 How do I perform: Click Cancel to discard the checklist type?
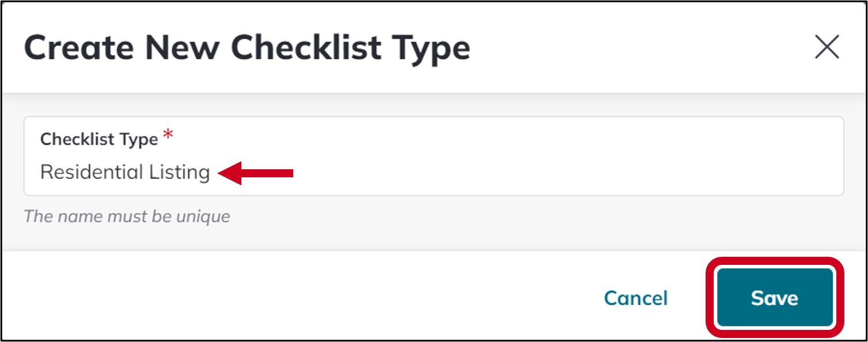[635, 298]
